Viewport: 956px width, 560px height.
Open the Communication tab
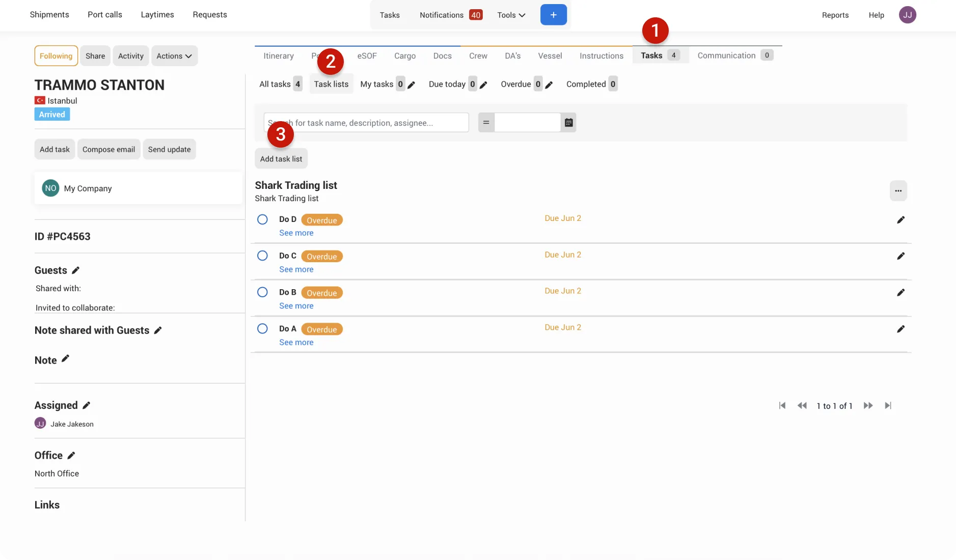point(735,55)
